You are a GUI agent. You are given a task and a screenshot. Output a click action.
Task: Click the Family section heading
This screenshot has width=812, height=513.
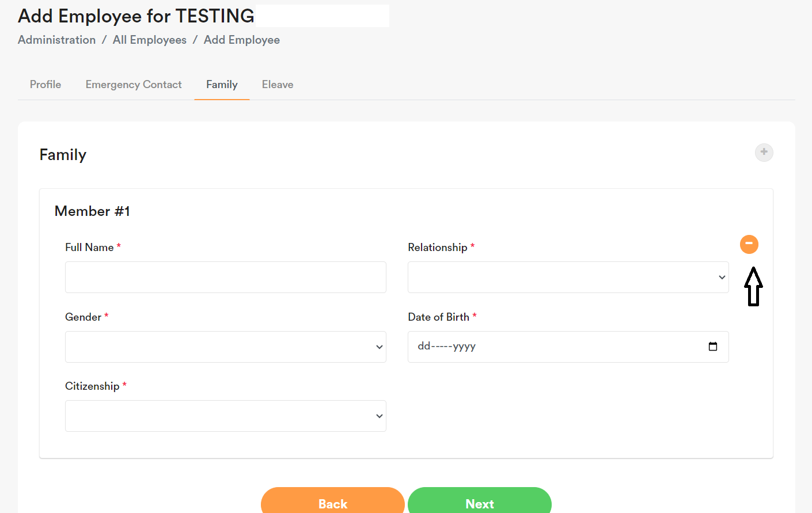[63, 155]
